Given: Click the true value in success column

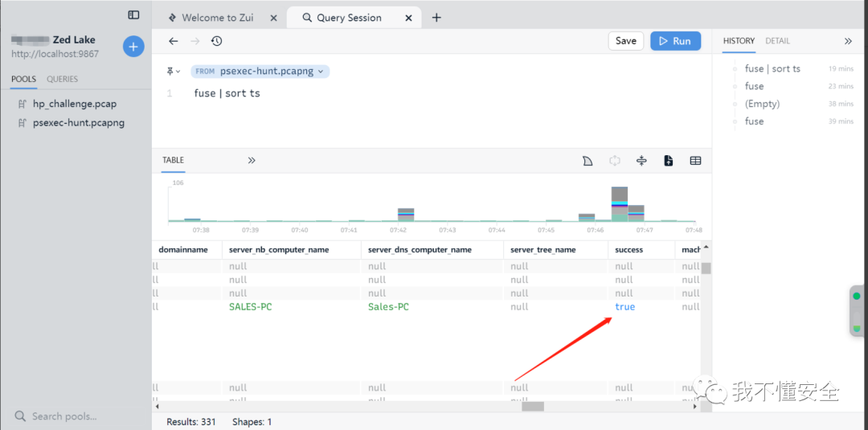Looking at the screenshot, I should pos(625,306).
